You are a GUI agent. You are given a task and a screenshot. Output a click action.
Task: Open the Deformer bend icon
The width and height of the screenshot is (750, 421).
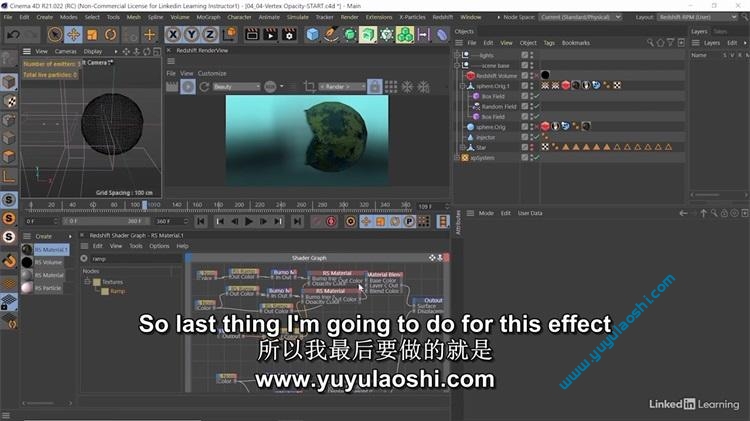pyautogui.click(x=442, y=34)
